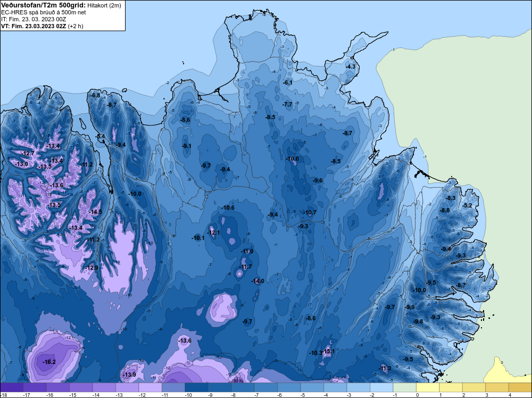This screenshot has height=398, width=532.
Task: Click the -4.3 temperature value
Action: click(x=351, y=67)
